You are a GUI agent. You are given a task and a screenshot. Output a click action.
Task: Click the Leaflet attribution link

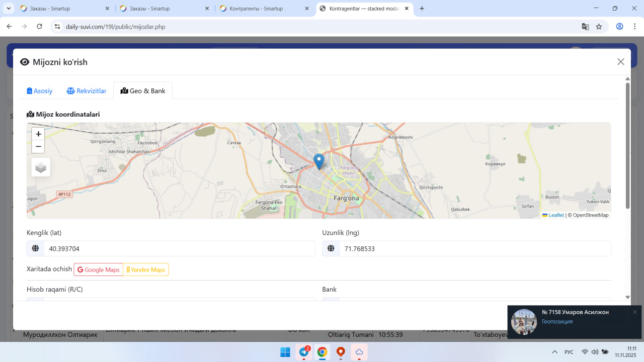point(555,215)
